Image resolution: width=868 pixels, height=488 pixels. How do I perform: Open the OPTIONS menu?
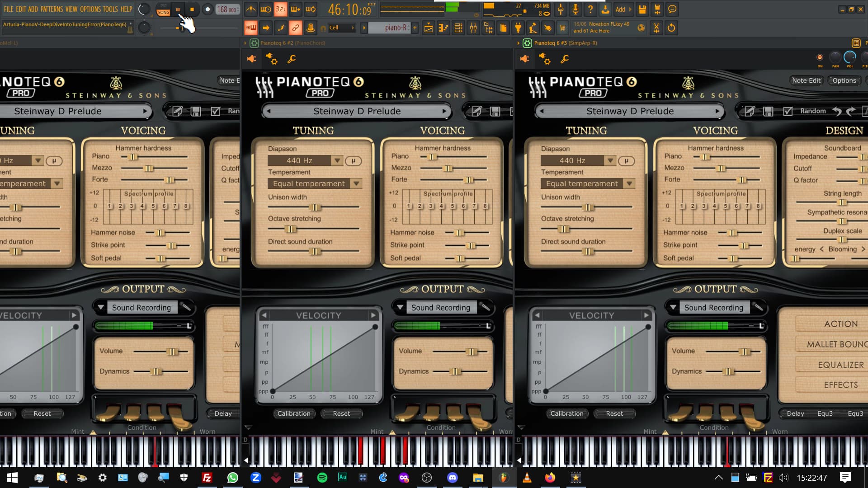pos(90,9)
